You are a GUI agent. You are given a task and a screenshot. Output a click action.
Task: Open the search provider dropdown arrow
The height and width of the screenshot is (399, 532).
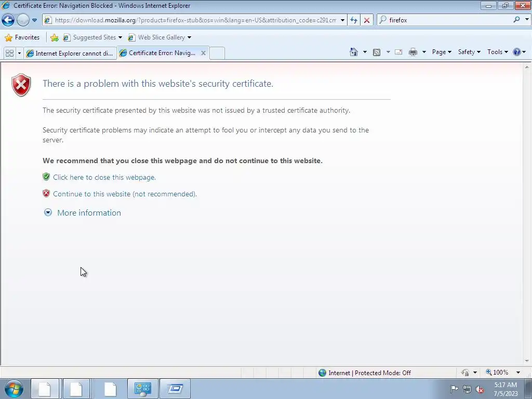pos(527,20)
